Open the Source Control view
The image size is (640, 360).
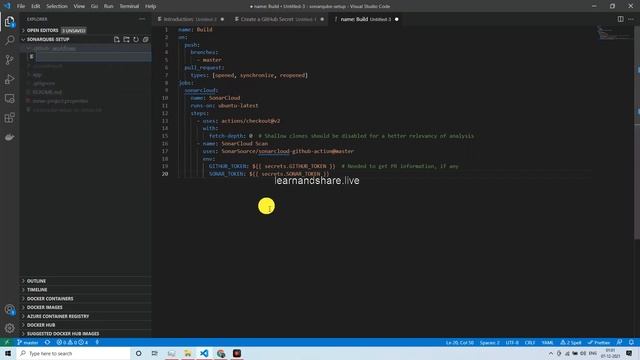click(9, 60)
